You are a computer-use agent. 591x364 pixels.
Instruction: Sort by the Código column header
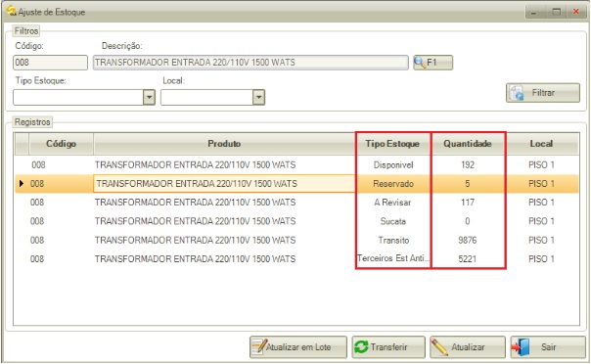pyautogui.click(x=61, y=144)
